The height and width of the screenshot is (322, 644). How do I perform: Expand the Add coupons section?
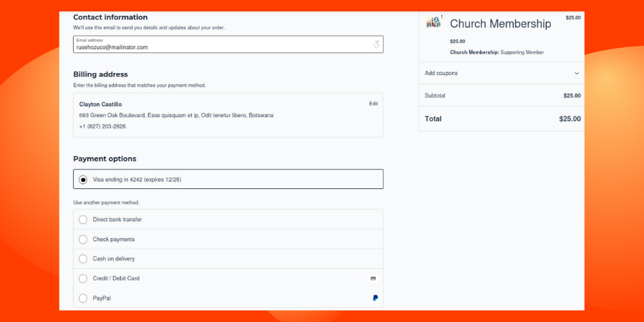tap(502, 73)
